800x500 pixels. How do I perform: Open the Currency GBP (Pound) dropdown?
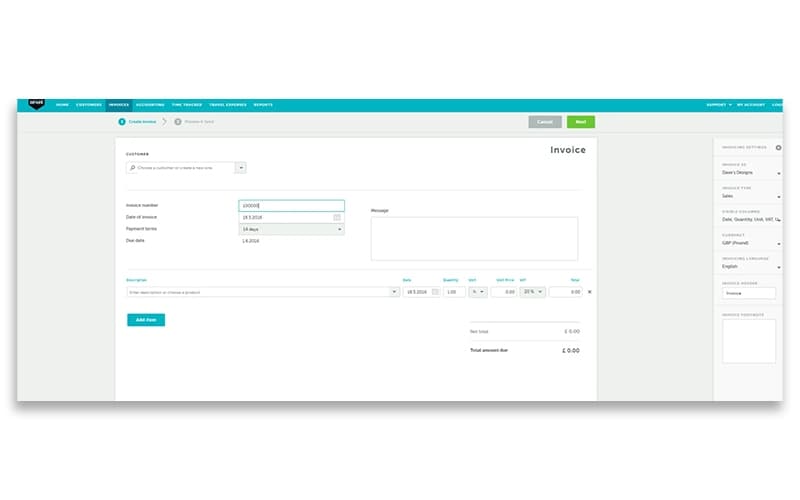point(751,243)
